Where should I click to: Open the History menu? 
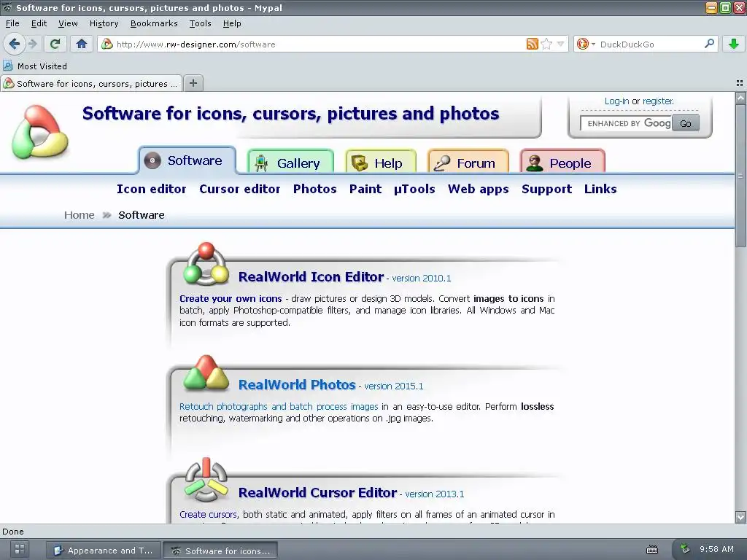104,23
